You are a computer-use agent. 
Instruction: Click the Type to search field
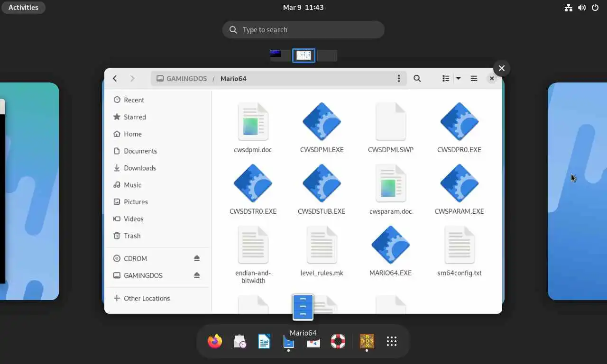(x=303, y=30)
